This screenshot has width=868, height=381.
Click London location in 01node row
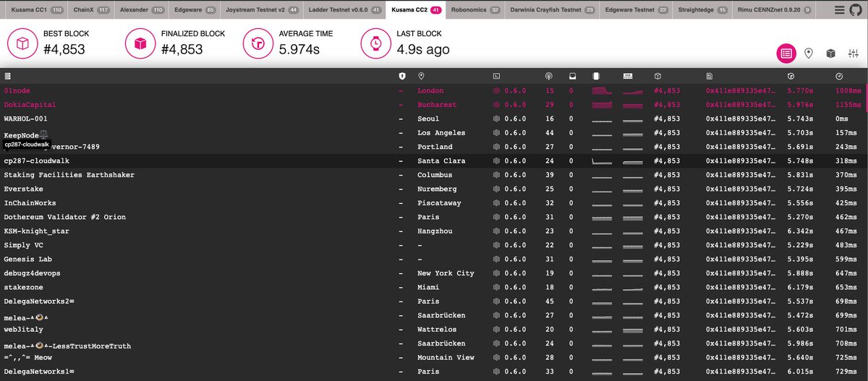click(x=432, y=91)
